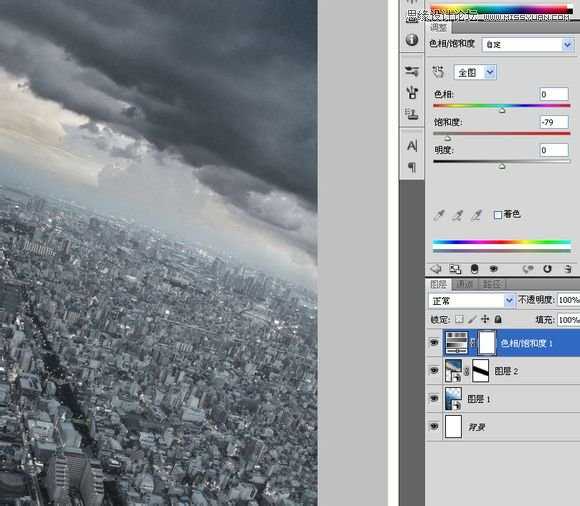This screenshot has width=580, height=506.
Task: Expand the 全图 color range dropdown
Action: click(475, 72)
